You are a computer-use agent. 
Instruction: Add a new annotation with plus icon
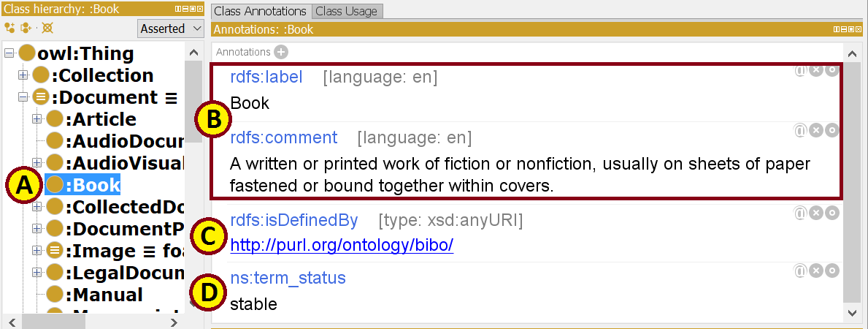(281, 52)
